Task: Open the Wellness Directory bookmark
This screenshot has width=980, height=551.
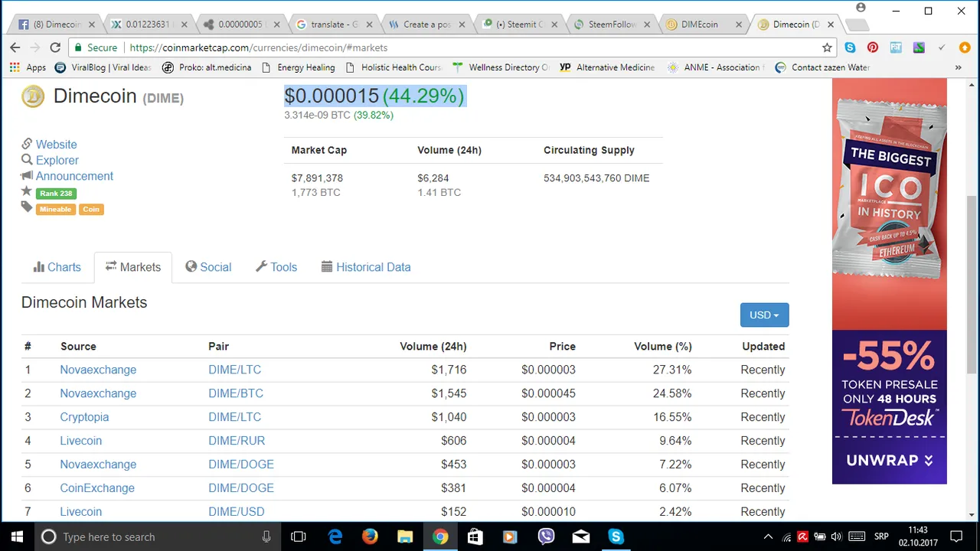Action: [501, 67]
